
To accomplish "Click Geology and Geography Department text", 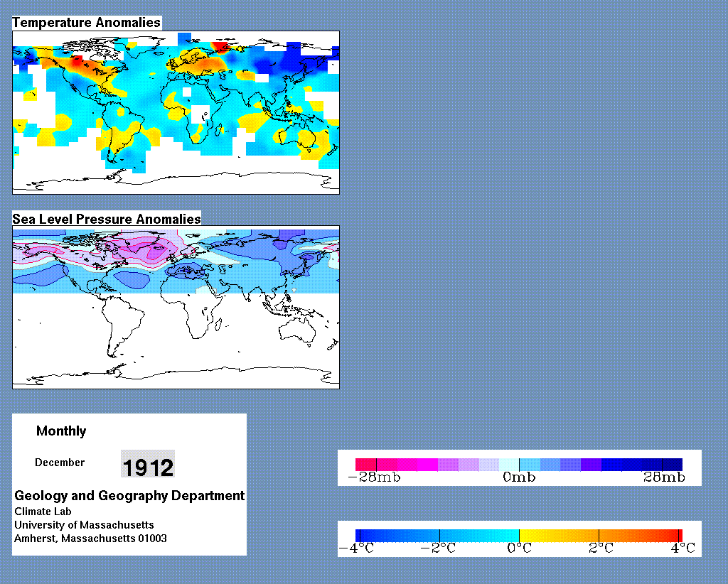I will pyautogui.click(x=129, y=495).
